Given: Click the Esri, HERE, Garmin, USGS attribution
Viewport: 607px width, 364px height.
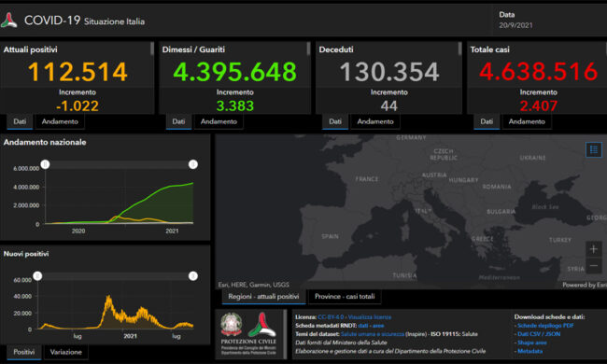Looking at the screenshot, I should coord(254,285).
